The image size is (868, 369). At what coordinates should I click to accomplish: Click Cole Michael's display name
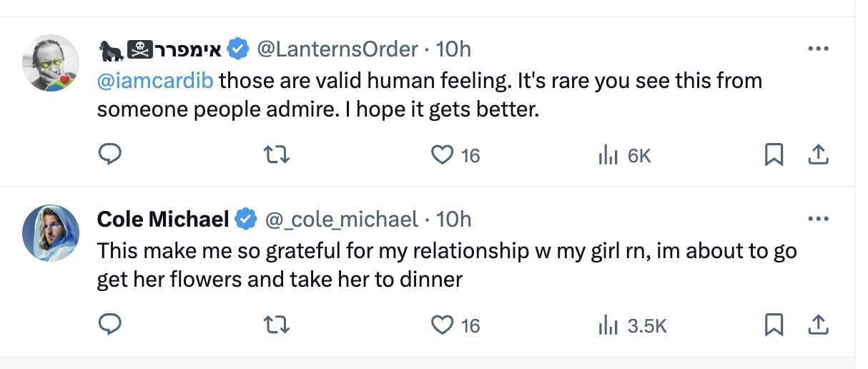162,219
